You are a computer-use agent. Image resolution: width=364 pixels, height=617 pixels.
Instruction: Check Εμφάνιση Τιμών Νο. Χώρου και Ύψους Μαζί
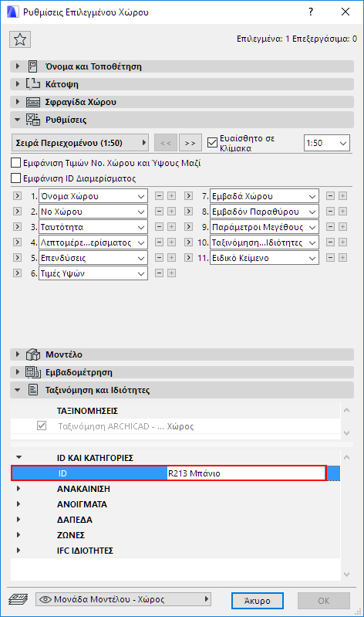tap(15, 162)
